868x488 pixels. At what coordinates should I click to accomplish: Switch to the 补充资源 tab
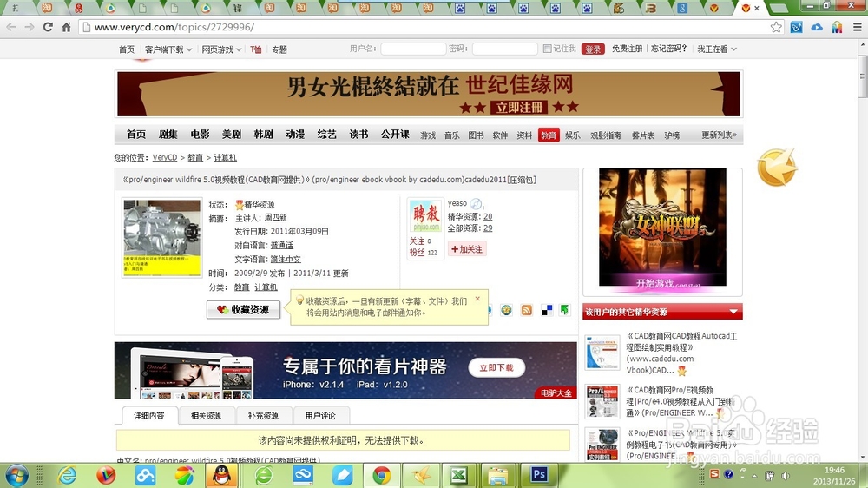click(x=264, y=415)
